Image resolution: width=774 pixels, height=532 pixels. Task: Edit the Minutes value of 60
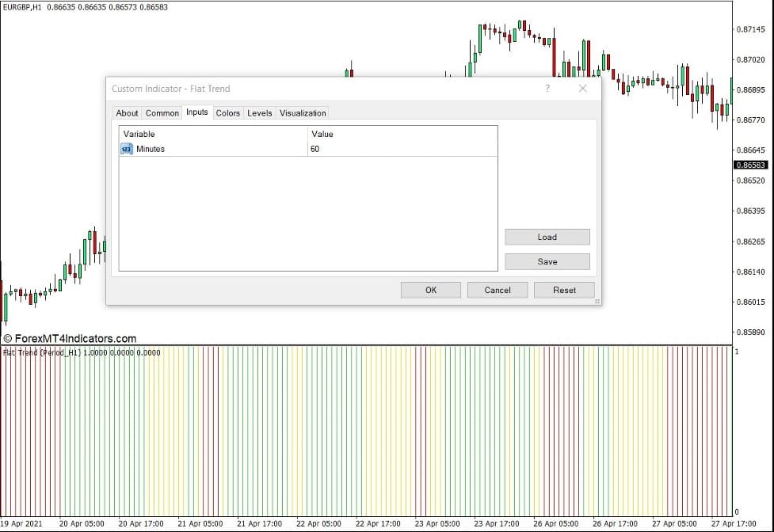click(315, 149)
